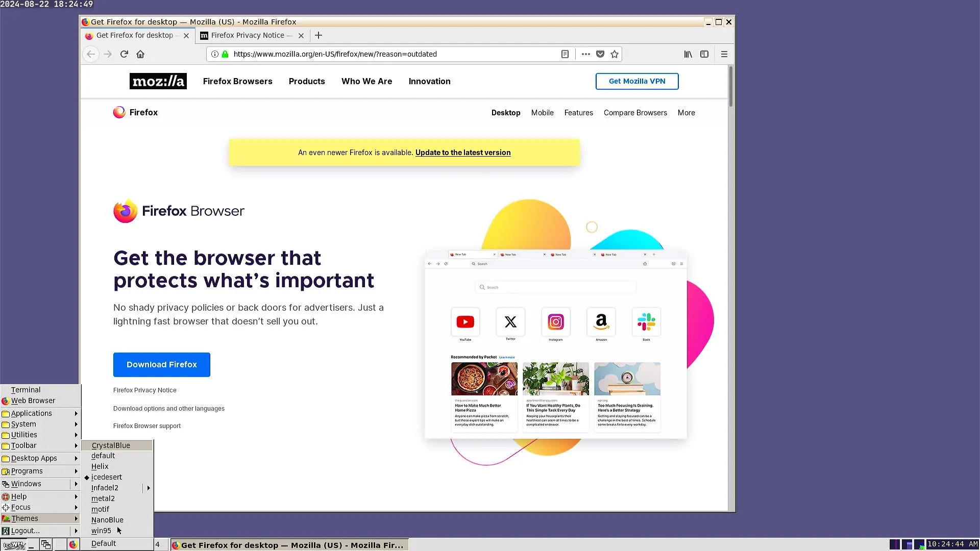Show sidebars icon in toolbar

pos(704,54)
